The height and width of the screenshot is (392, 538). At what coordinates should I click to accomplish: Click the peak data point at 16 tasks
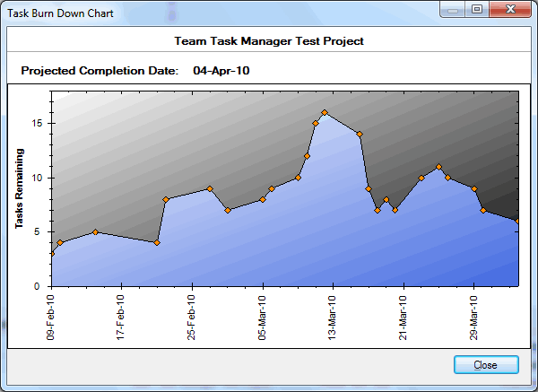click(325, 113)
